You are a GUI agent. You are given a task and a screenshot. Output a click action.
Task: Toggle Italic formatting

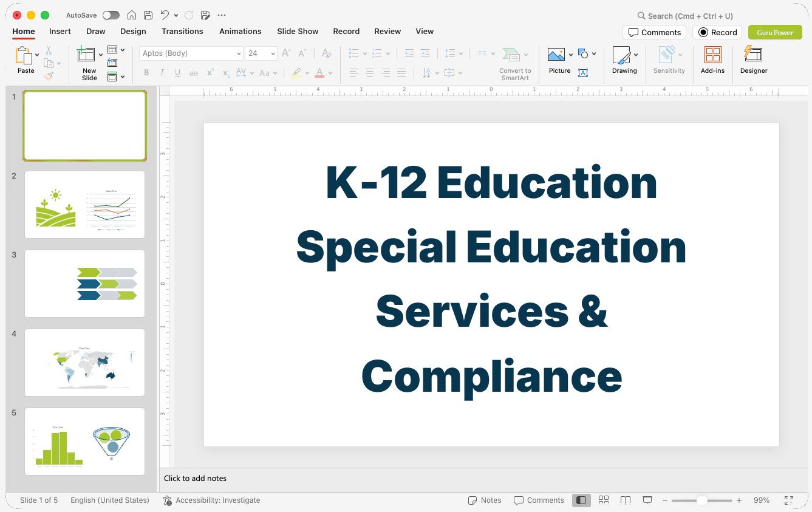(x=162, y=73)
